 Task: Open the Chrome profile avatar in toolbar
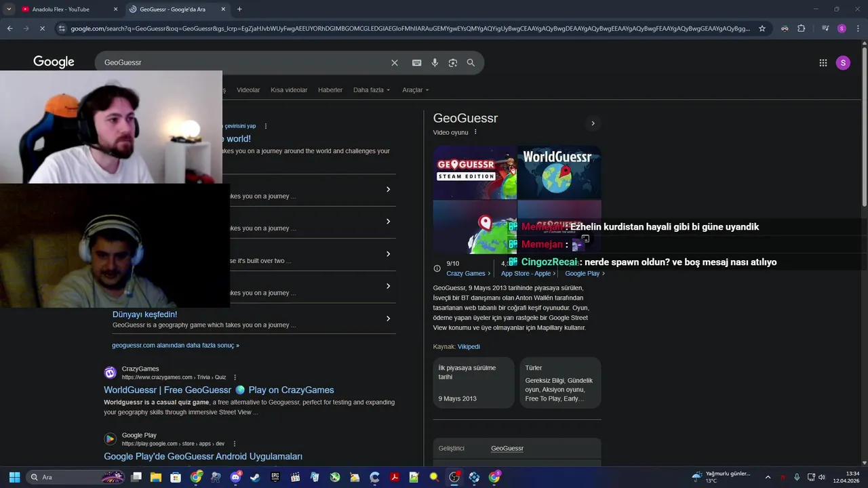click(842, 28)
